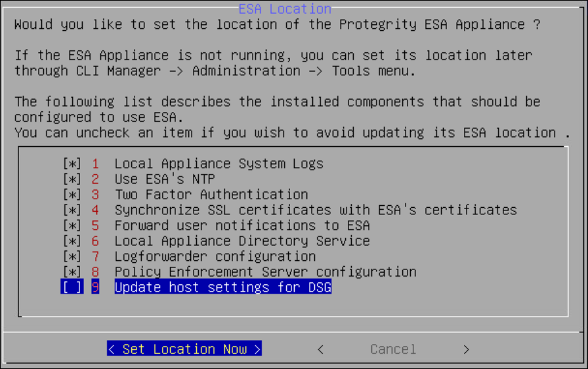Viewport: 588px width, 369px height.
Task: Click the red number 1 hotkey
Action: click(95, 164)
